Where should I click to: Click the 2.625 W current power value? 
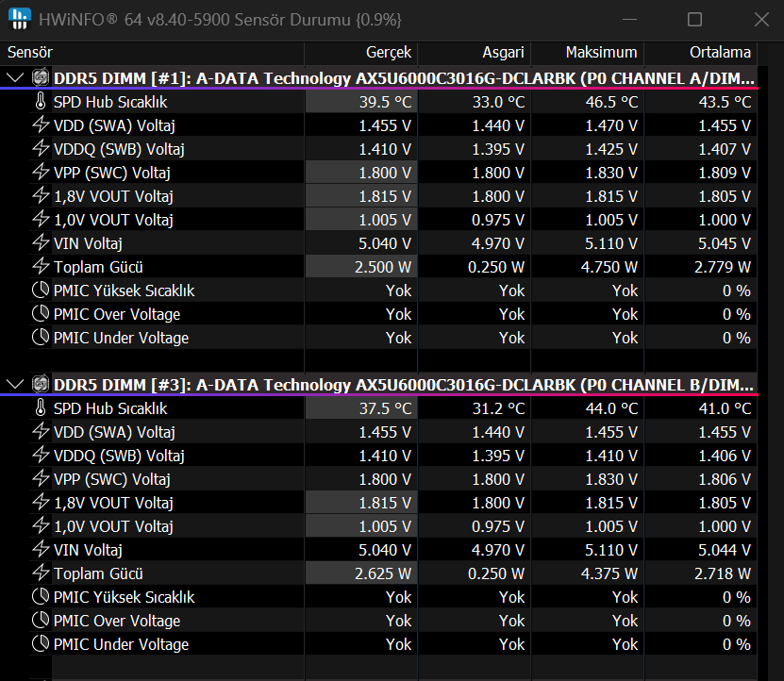pos(383,573)
